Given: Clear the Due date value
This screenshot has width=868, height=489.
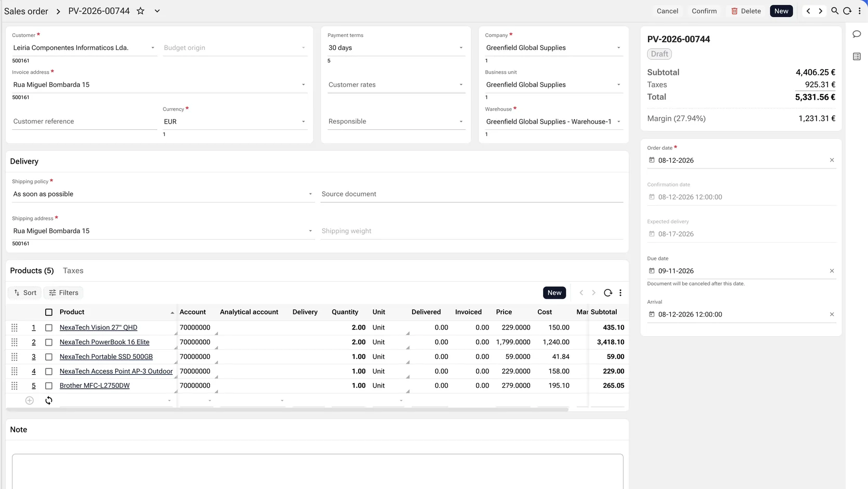Looking at the screenshot, I should pyautogui.click(x=832, y=271).
